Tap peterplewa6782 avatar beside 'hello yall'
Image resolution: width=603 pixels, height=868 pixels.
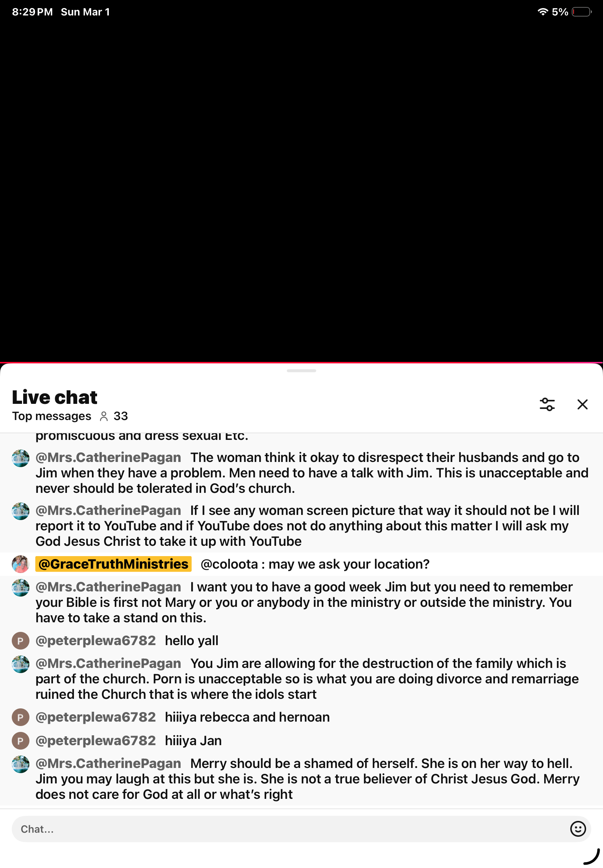[x=20, y=640]
